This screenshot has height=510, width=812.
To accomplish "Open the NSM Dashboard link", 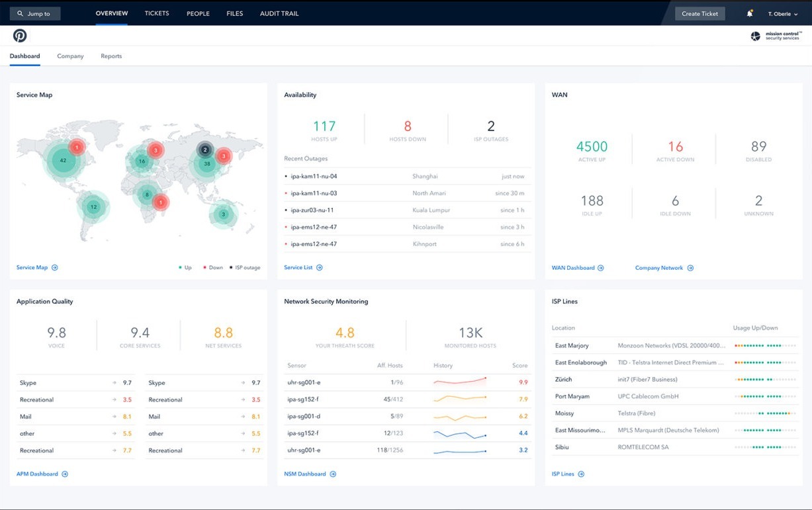I will point(305,474).
